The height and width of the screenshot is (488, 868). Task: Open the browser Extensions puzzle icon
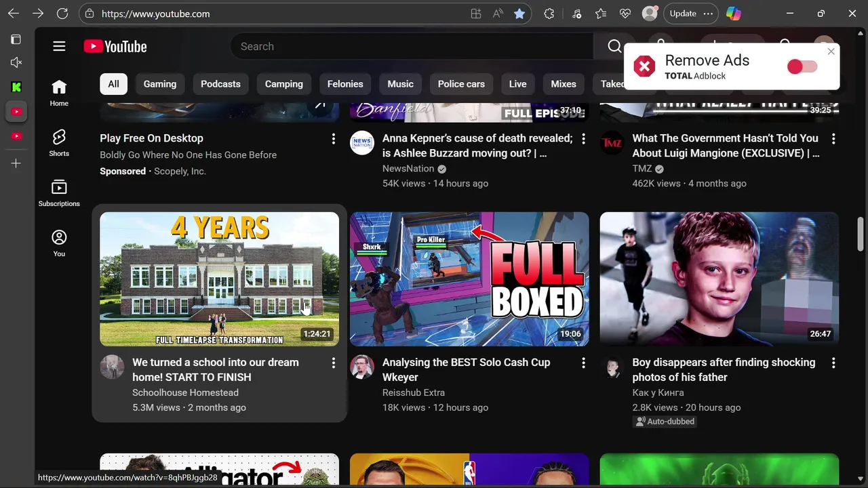(549, 14)
